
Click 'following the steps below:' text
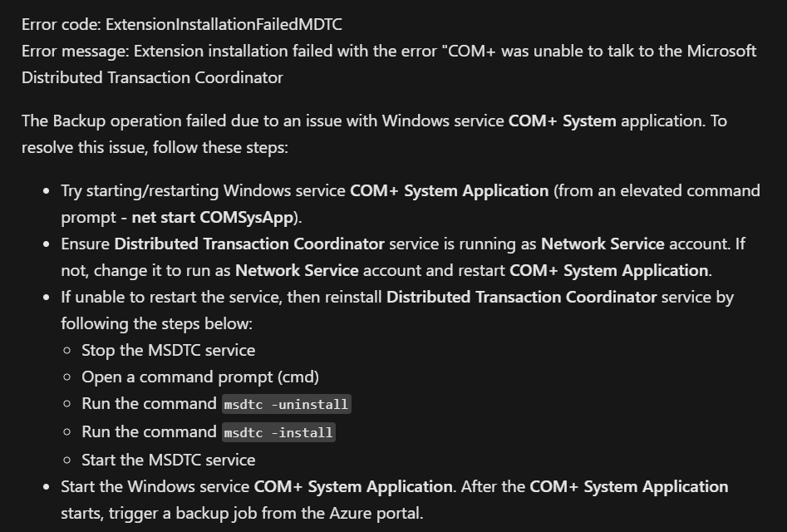(x=156, y=323)
